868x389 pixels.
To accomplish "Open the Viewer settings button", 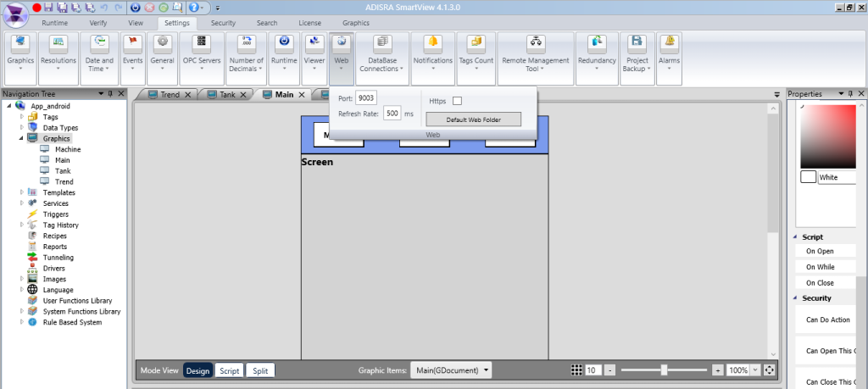I will coord(314,58).
